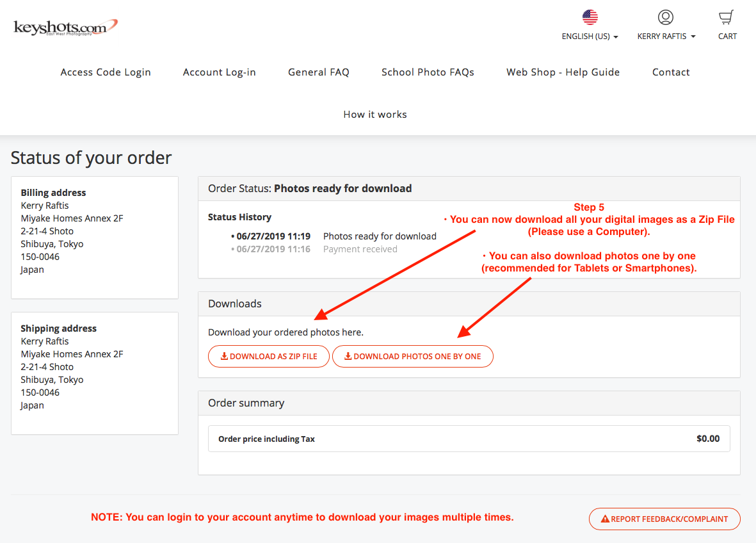The height and width of the screenshot is (543, 756).
Task: Expand the English (US) language dropdown
Action: point(590,36)
